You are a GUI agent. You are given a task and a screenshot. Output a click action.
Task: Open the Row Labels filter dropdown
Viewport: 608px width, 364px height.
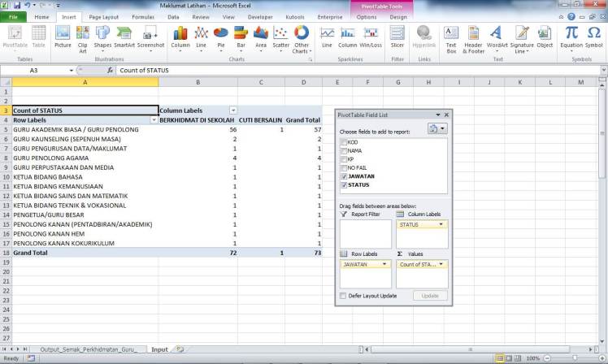(x=154, y=120)
